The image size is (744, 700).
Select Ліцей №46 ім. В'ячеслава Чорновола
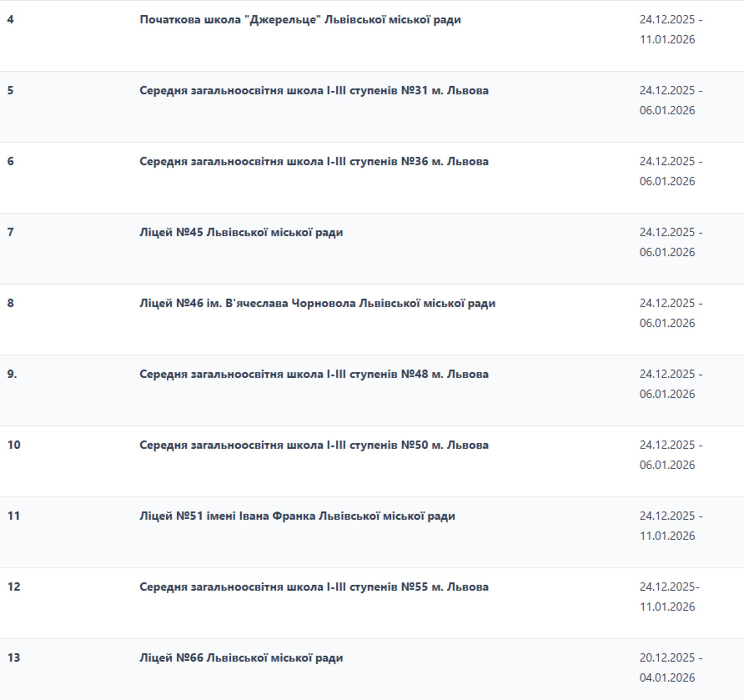point(317,303)
